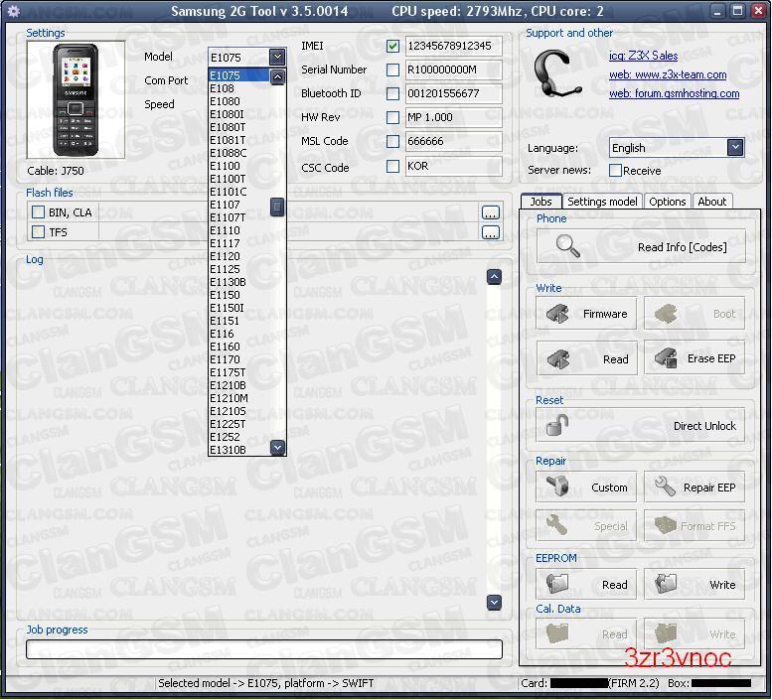
Task: Select E1080 from model list
Action: click(x=238, y=101)
